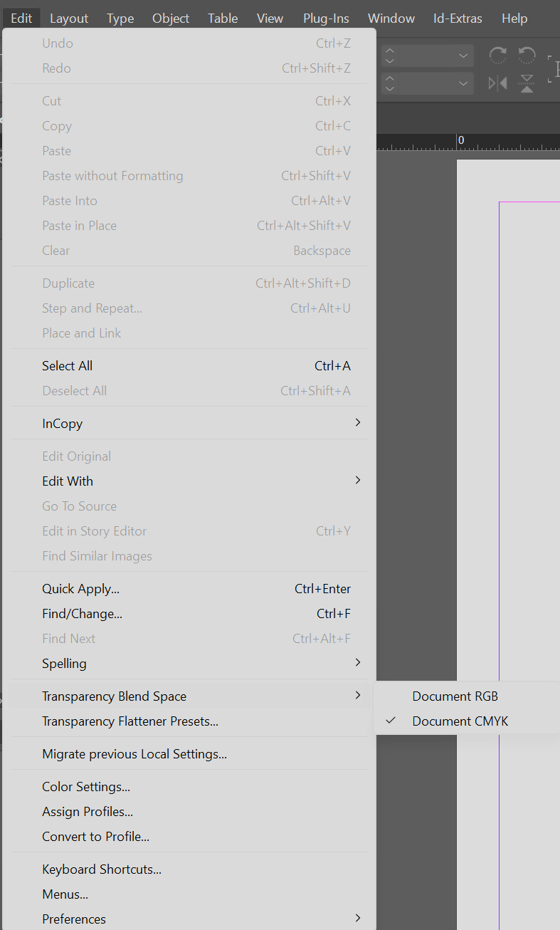The height and width of the screenshot is (930, 560).
Task: Click the zero mark on horizontal ruler
Action: point(460,141)
